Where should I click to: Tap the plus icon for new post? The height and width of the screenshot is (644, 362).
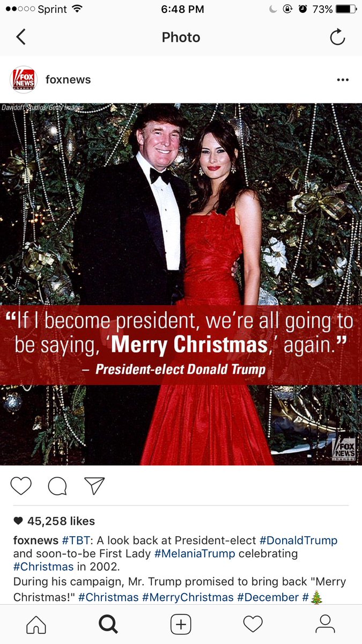[x=181, y=624]
